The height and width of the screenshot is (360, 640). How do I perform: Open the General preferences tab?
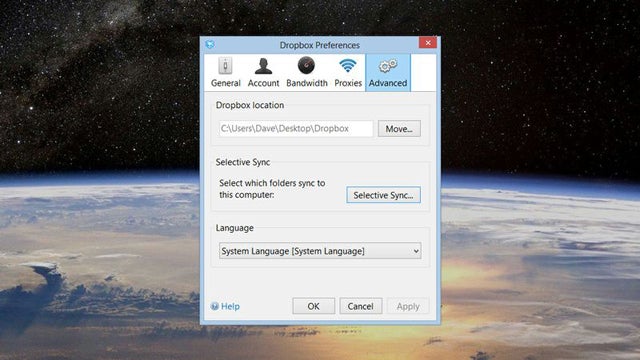tap(225, 73)
